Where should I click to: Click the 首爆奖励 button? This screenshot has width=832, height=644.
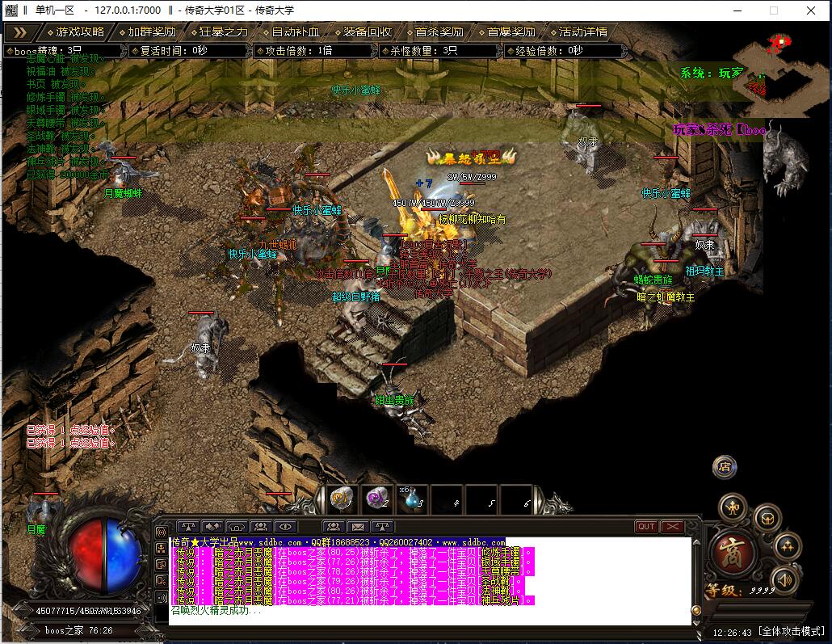coord(507,32)
